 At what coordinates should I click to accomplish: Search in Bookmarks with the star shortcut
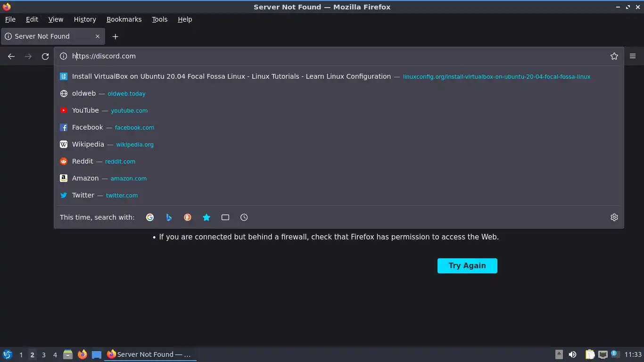point(206,217)
